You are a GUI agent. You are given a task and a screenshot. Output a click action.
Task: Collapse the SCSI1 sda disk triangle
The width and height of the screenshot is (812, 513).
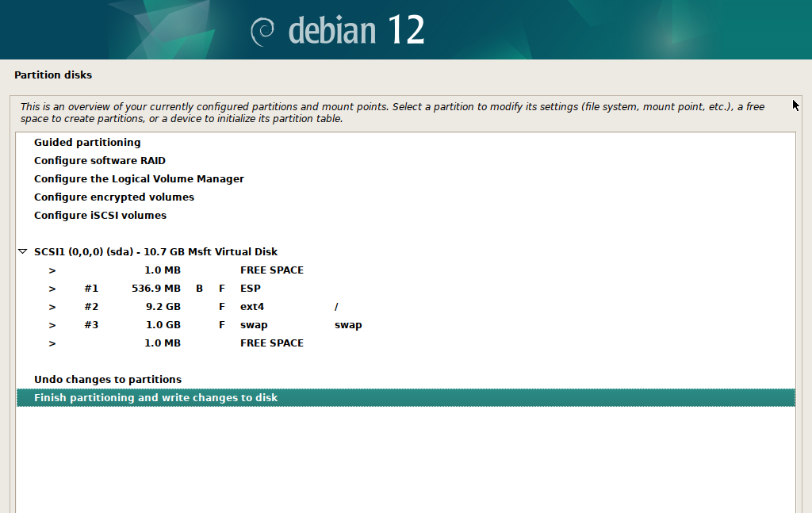tap(22, 251)
